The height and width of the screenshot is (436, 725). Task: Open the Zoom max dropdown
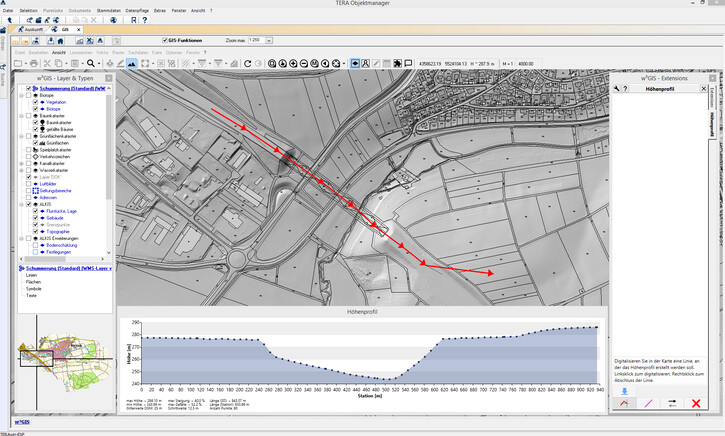click(270, 40)
